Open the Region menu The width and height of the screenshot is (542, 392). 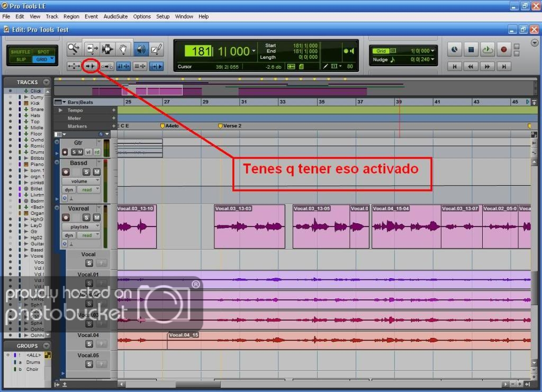(71, 16)
